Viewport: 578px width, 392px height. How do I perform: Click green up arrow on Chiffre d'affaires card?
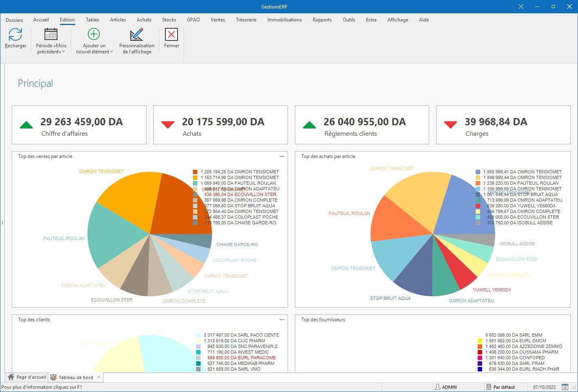(x=26, y=125)
